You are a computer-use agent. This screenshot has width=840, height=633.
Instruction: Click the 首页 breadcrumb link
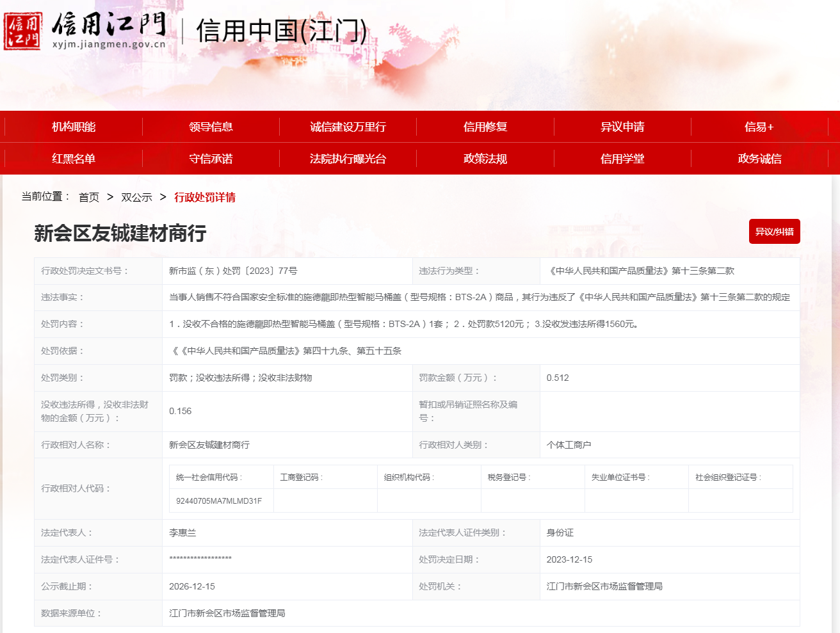click(89, 197)
